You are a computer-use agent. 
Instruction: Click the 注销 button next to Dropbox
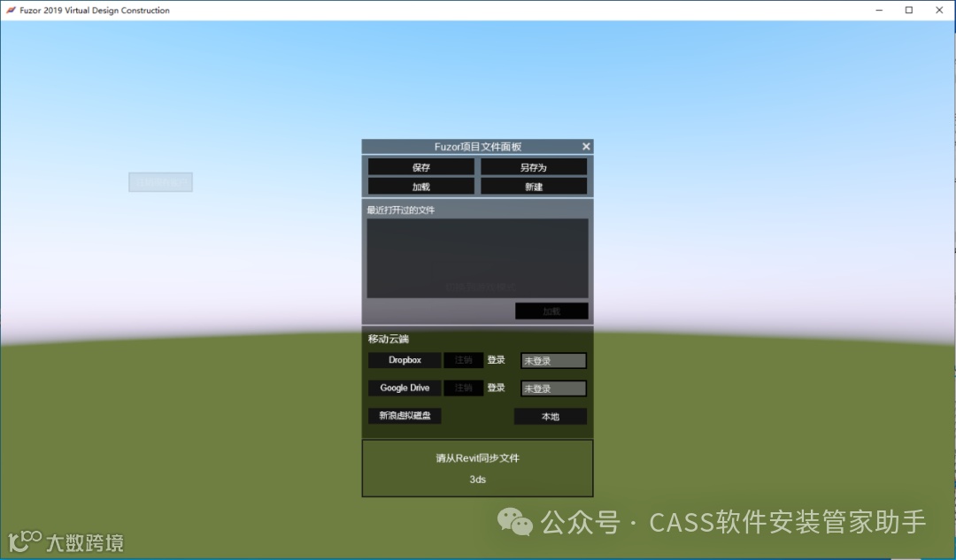click(463, 360)
